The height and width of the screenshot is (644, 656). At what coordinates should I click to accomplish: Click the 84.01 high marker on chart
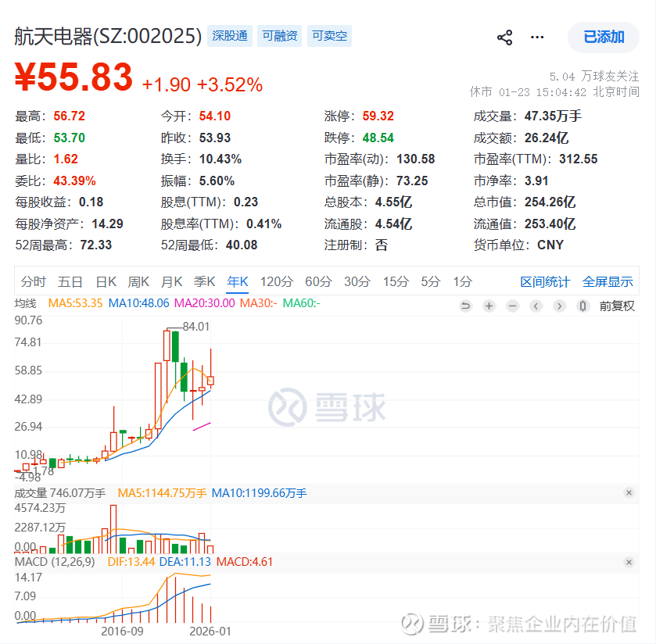click(195, 327)
